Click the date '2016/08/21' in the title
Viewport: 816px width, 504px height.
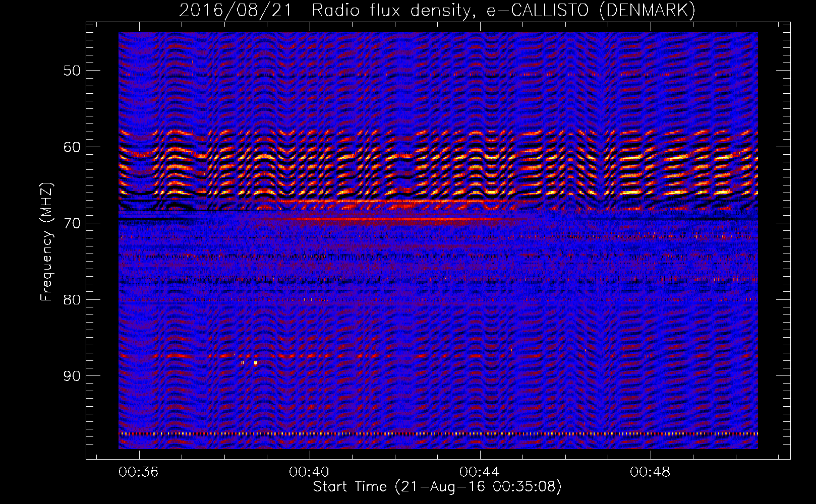(236, 11)
